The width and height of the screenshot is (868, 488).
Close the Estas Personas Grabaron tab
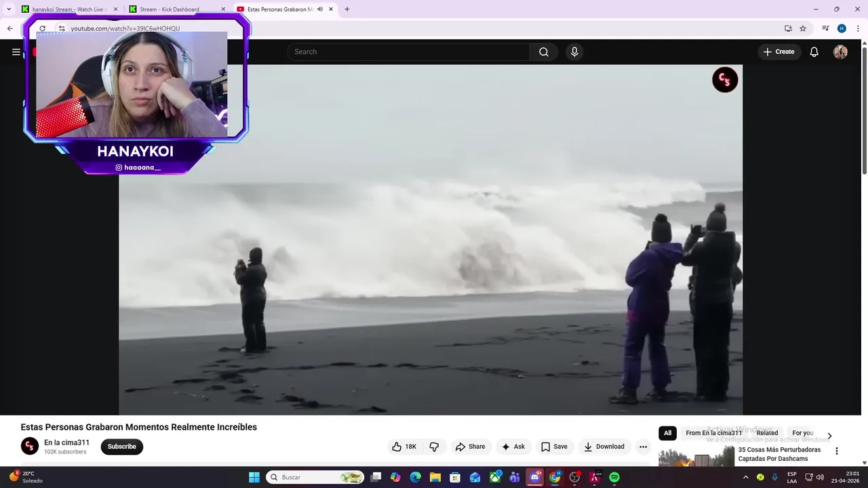tap(331, 9)
